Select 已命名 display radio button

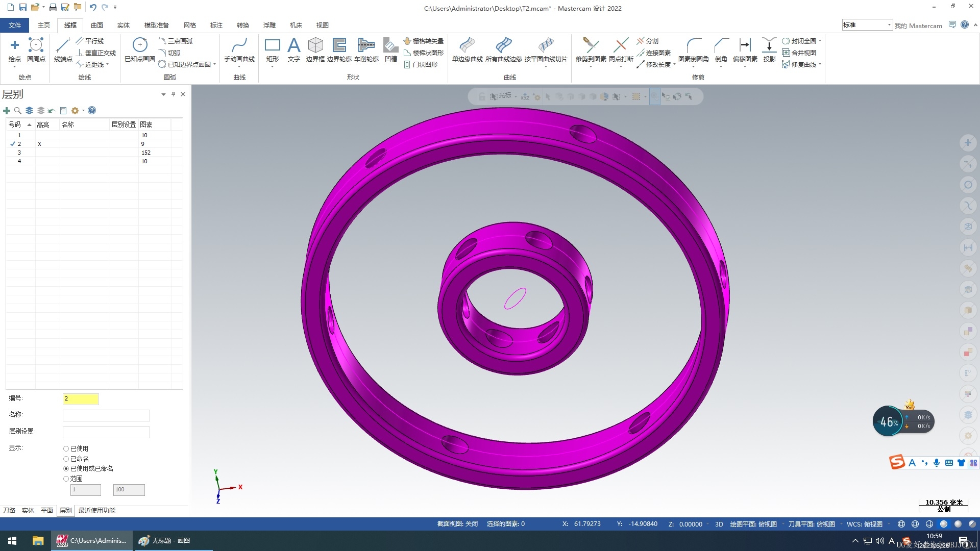(66, 459)
